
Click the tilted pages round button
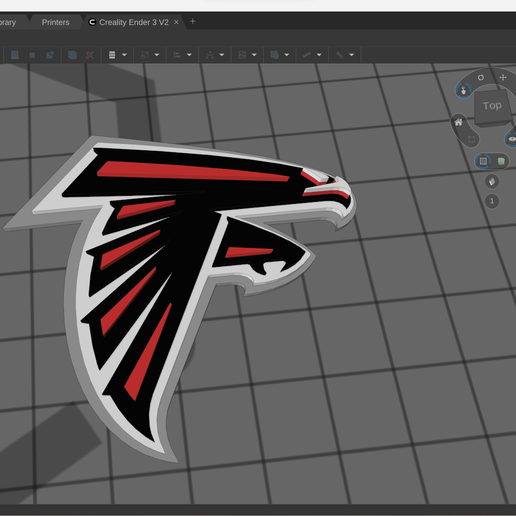pos(492,182)
